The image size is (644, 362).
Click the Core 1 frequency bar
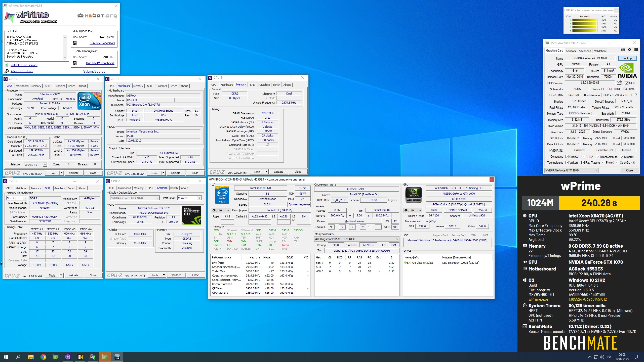[x=585, y=24]
